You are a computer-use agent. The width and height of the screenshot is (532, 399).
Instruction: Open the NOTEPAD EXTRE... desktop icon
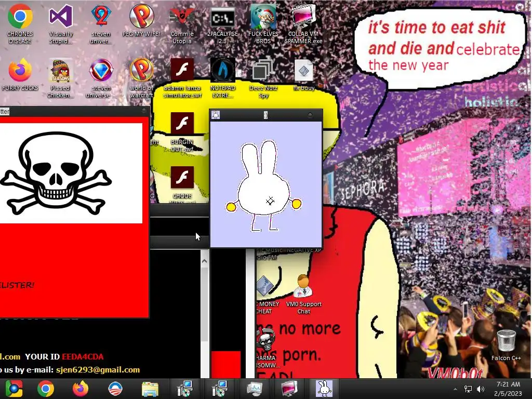pos(222,78)
